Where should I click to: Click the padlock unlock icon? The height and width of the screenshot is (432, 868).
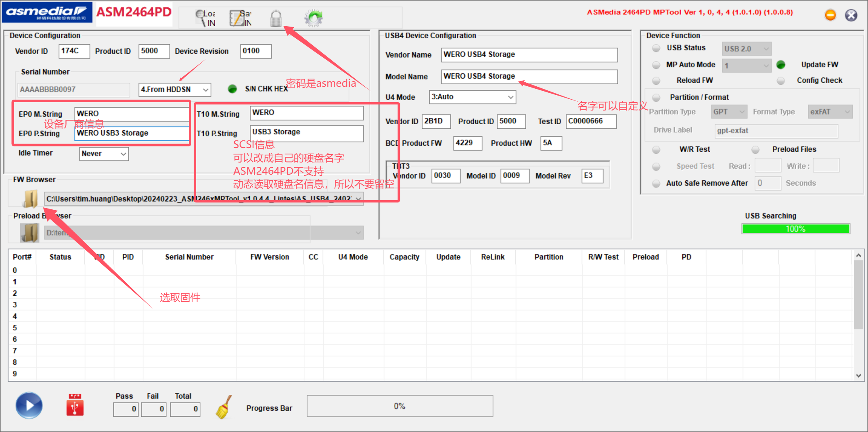[x=276, y=18]
